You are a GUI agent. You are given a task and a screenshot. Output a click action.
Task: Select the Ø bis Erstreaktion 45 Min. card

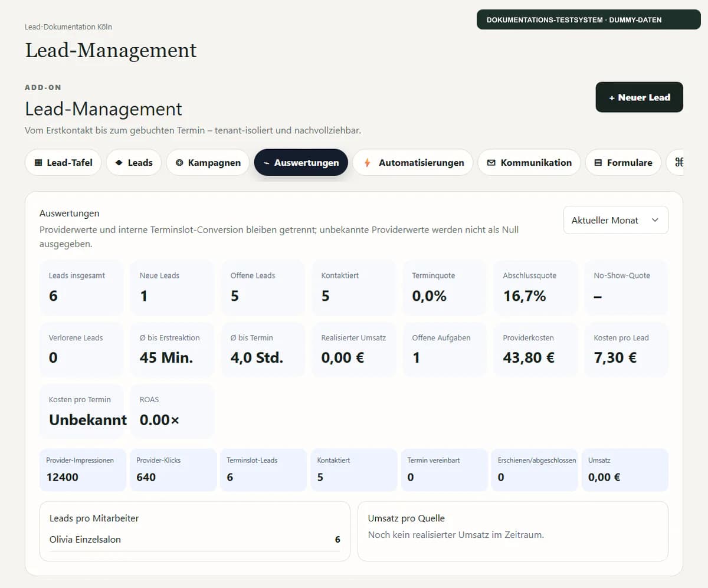172,350
